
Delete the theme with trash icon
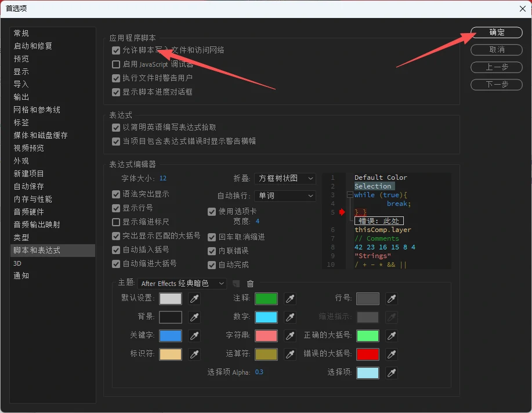(251, 284)
